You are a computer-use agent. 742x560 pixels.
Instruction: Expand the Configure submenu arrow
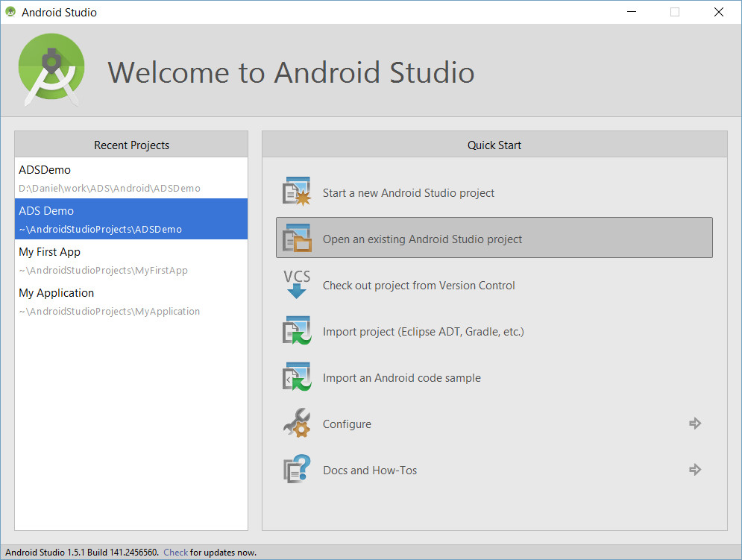coord(695,424)
